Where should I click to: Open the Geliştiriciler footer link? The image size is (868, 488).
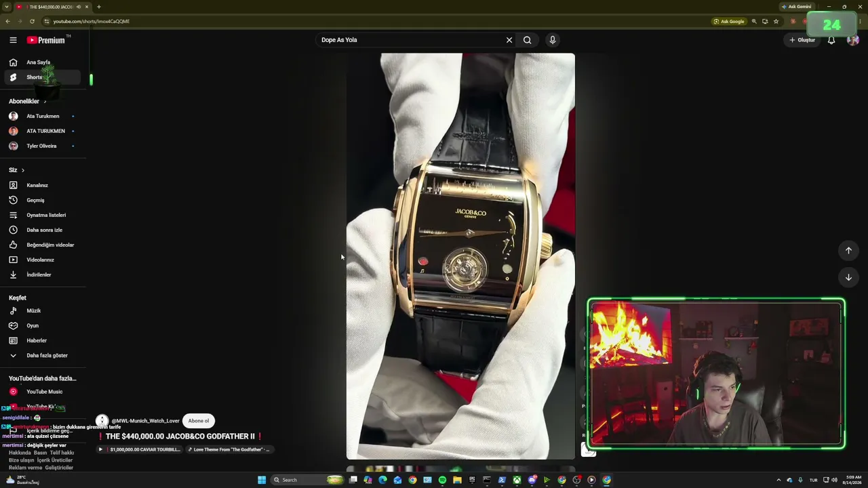click(59, 468)
